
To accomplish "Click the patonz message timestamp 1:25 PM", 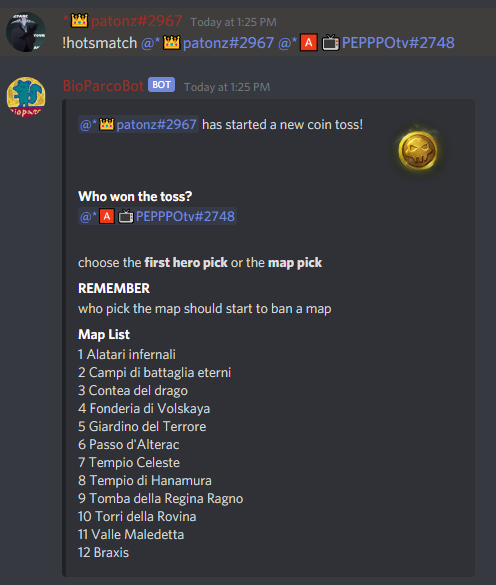I will click(233, 22).
